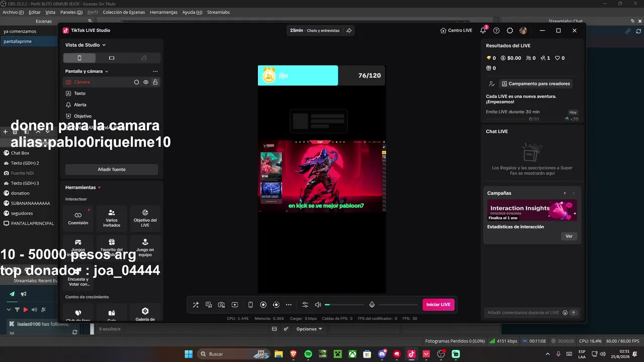Click the LIVE comment input field
This screenshot has width=644, height=362.
tap(523, 313)
